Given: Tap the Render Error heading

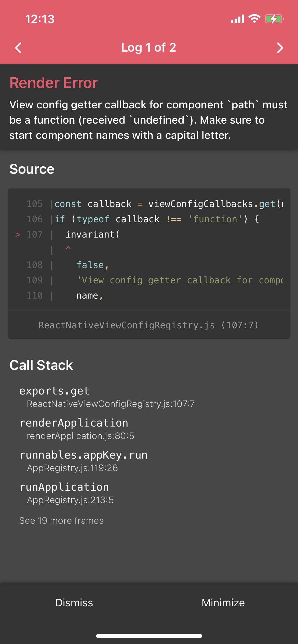Looking at the screenshot, I should point(54,83).
